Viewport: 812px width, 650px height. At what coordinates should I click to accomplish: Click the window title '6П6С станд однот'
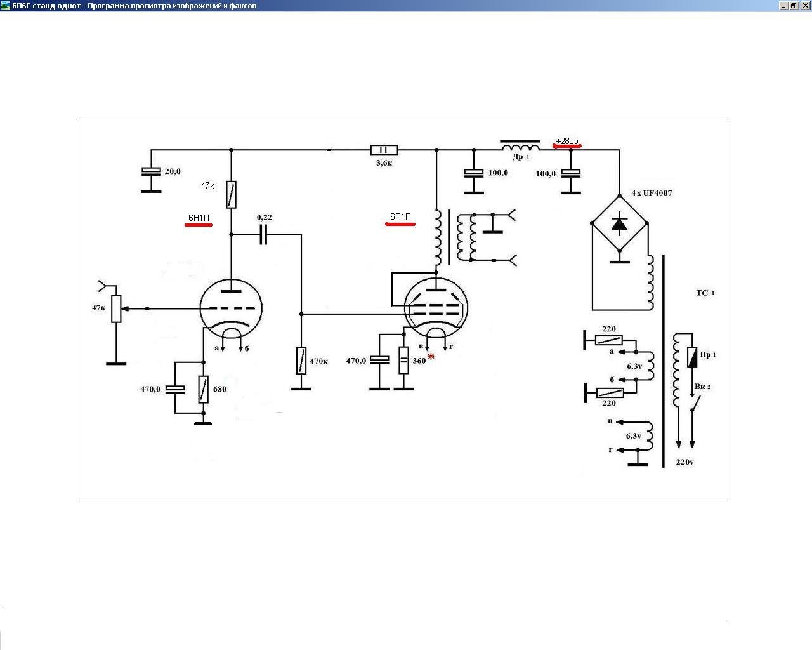[x=46, y=5]
